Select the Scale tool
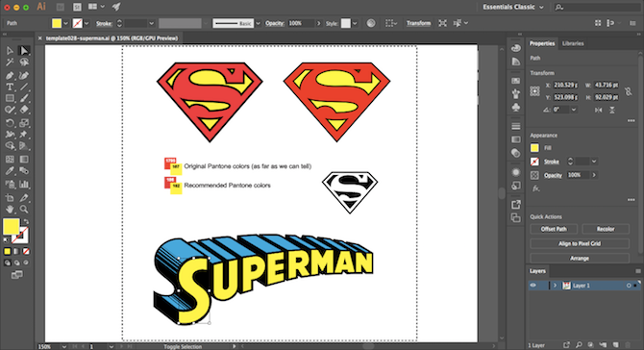The height and width of the screenshot is (350, 644). tap(24, 123)
